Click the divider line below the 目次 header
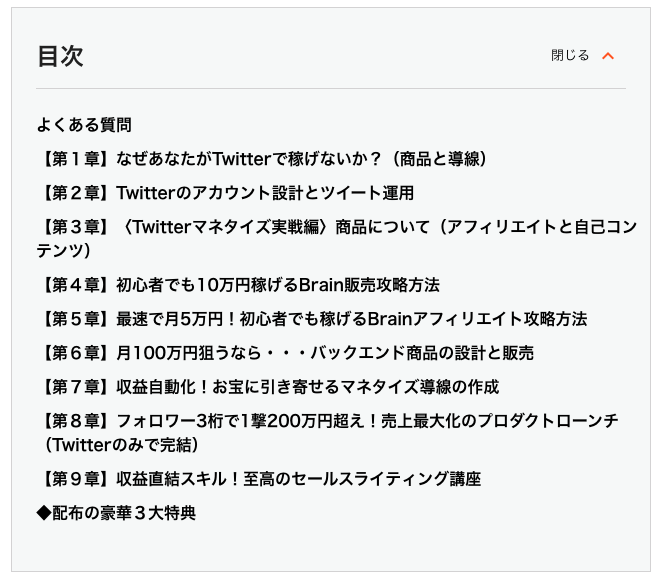The height and width of the screenshot is (579, 659). 330,89
